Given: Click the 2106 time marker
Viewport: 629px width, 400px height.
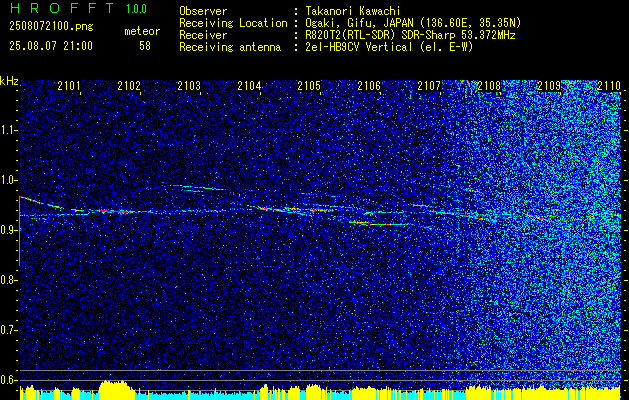Looking at the screenshot, I should [369, 86].
